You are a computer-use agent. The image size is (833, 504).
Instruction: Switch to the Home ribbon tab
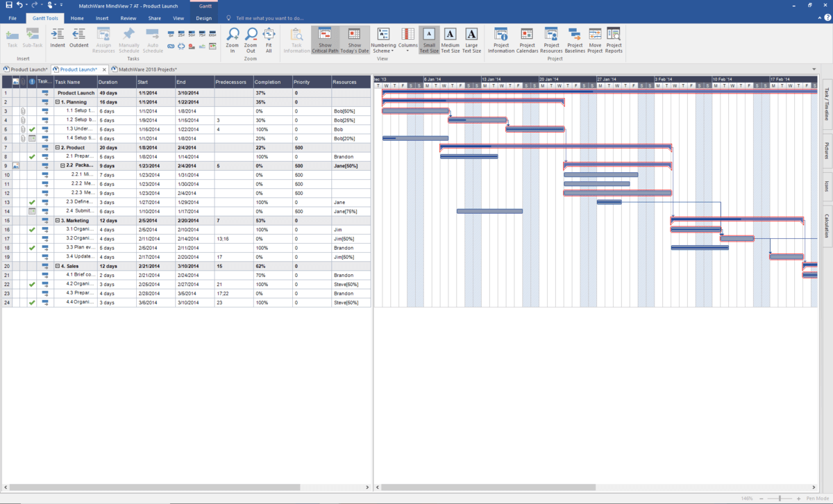coord(77,18)
